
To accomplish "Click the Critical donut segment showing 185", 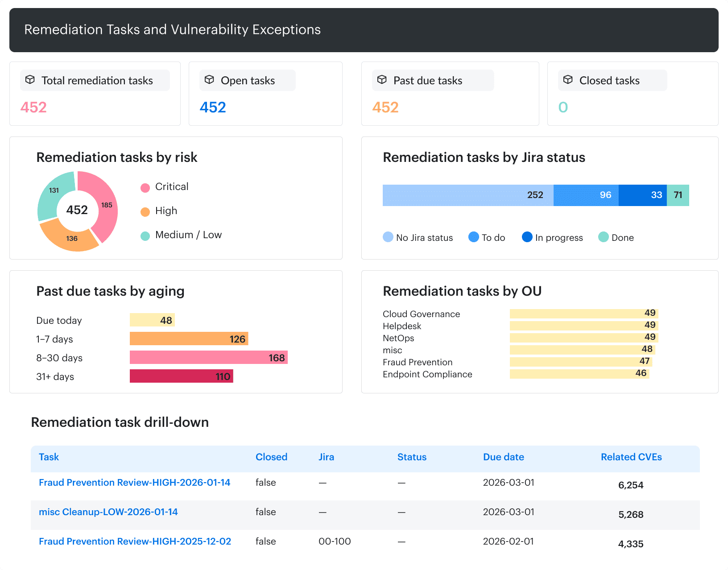I will click(x=106, y=205).
